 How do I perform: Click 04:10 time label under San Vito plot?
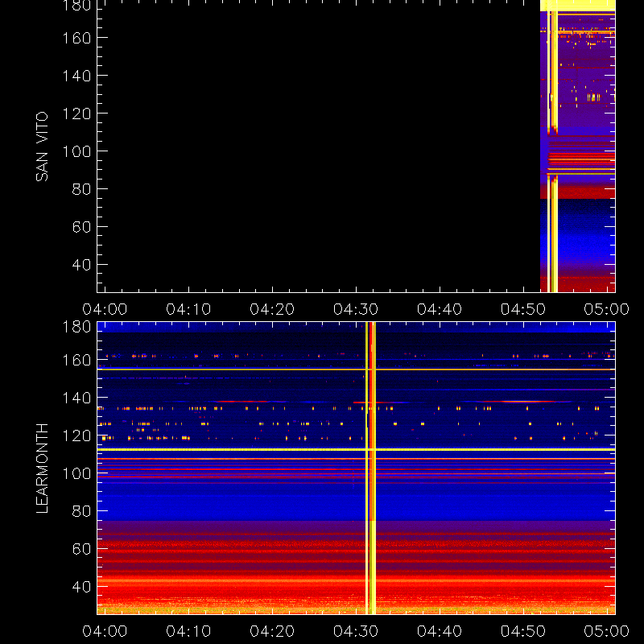pyautogui.click(x=188, y=309)
